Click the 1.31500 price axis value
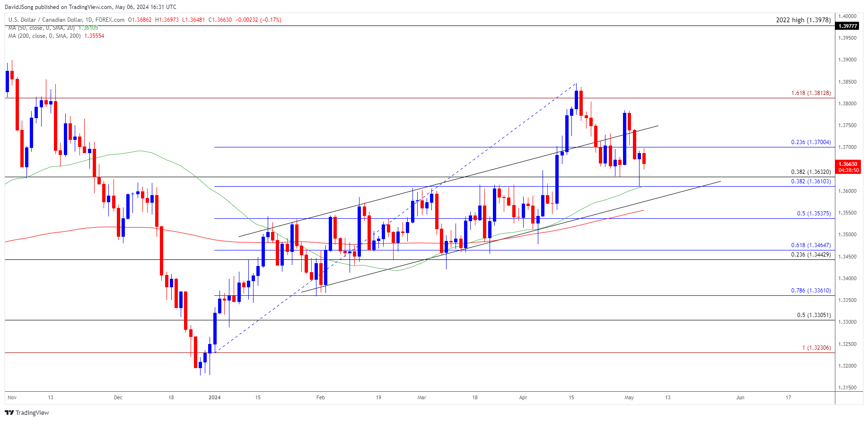The height and width of the screenshot is (421, 868). click(847, 388)
